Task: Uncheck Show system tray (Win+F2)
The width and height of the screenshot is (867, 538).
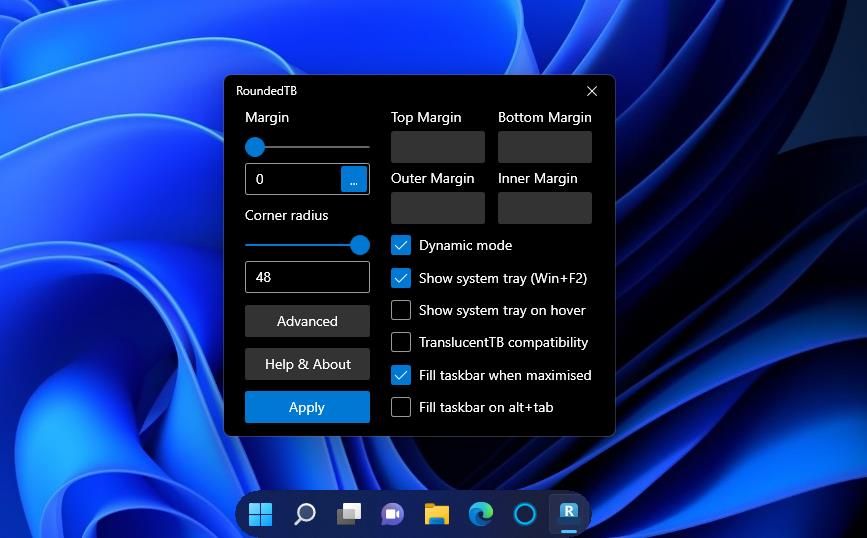Action: pyautogui.click(x=401, y=278)
